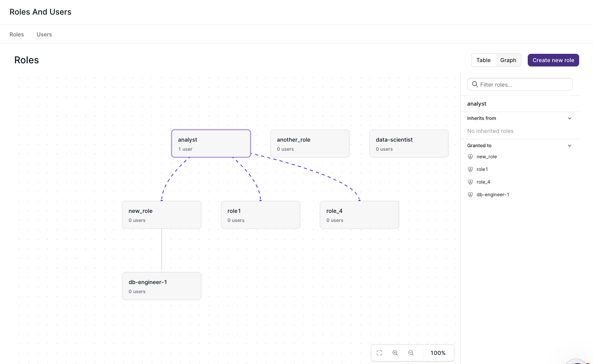Click the role shield icon beside new_role

pyautogui.click(x=470, y=156)
